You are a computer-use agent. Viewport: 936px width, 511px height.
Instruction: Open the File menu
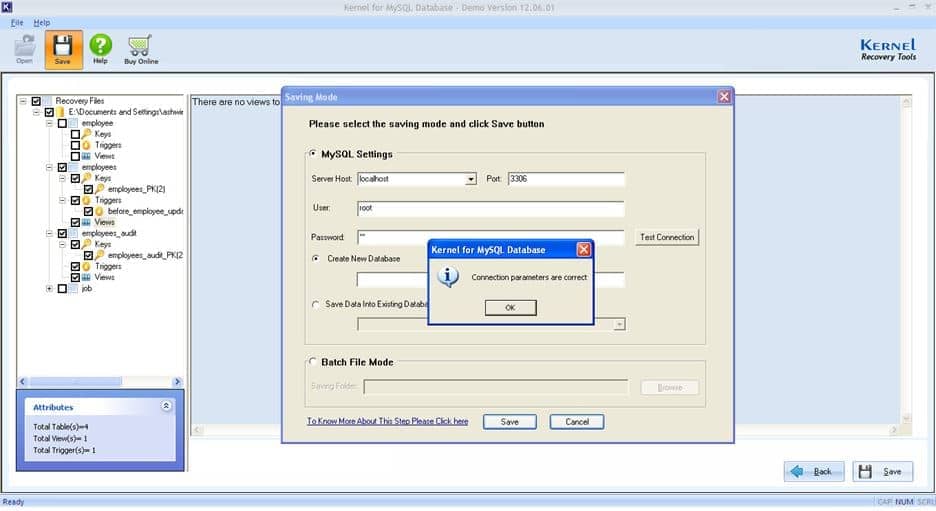[17, 22]
